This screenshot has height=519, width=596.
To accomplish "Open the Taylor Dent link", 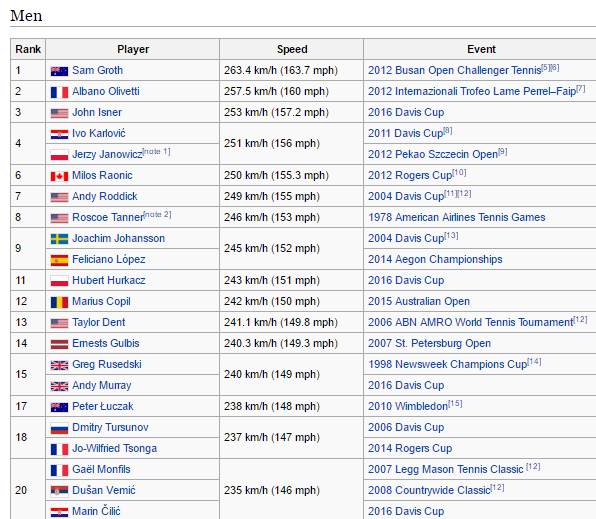I will coord(98,322).
